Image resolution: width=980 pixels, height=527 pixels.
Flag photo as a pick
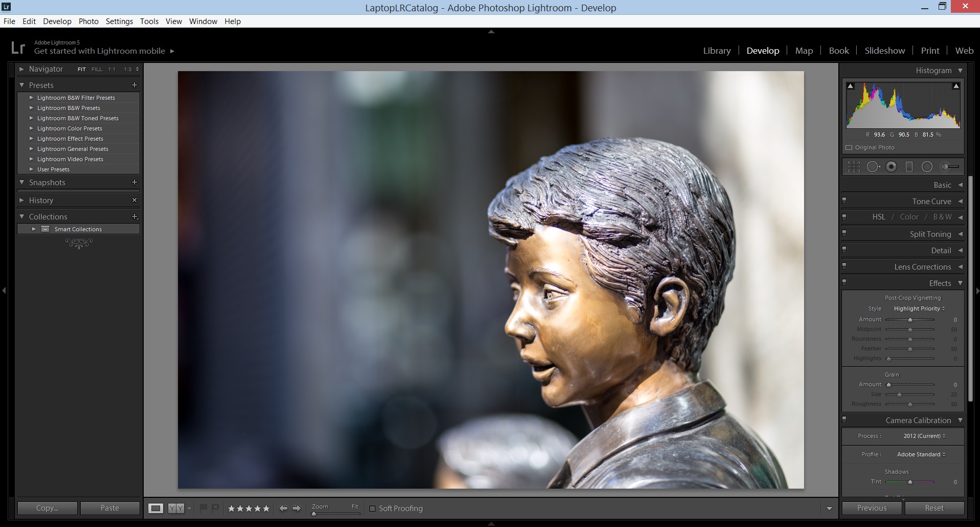[x=203, y=508]
